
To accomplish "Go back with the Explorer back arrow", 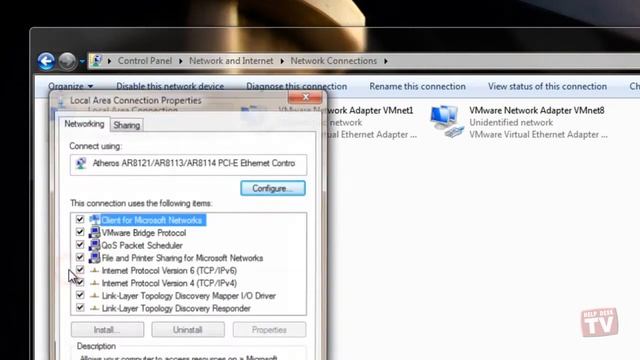I will click(x=46, y=62).
